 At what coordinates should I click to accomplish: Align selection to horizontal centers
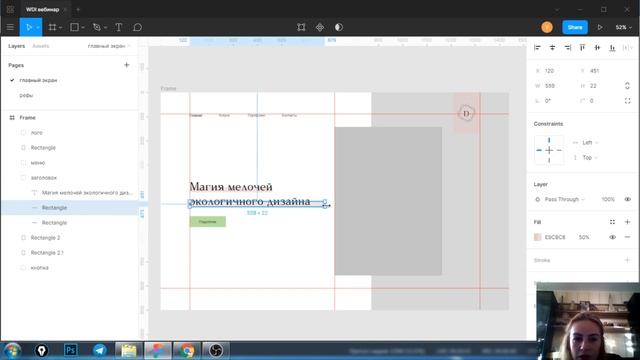tap(552, 48)
